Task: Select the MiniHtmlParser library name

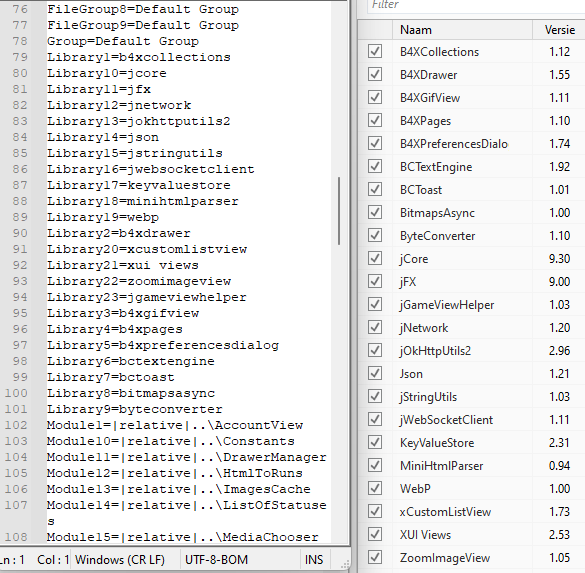Action: (441, 466)
